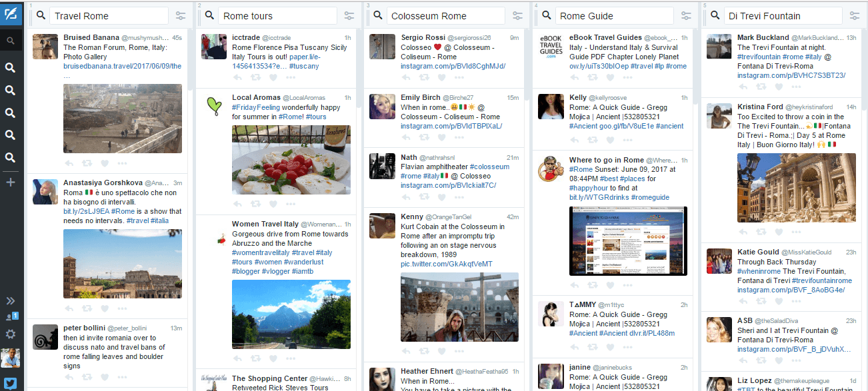Reply to Nath's Flavian amphitheater tweet

[406, 197]
